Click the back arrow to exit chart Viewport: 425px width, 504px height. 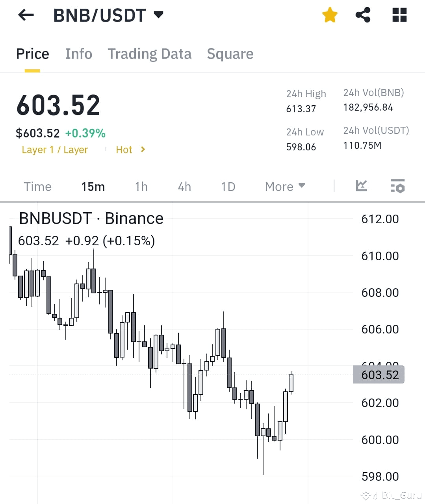(x=25, y=15)
